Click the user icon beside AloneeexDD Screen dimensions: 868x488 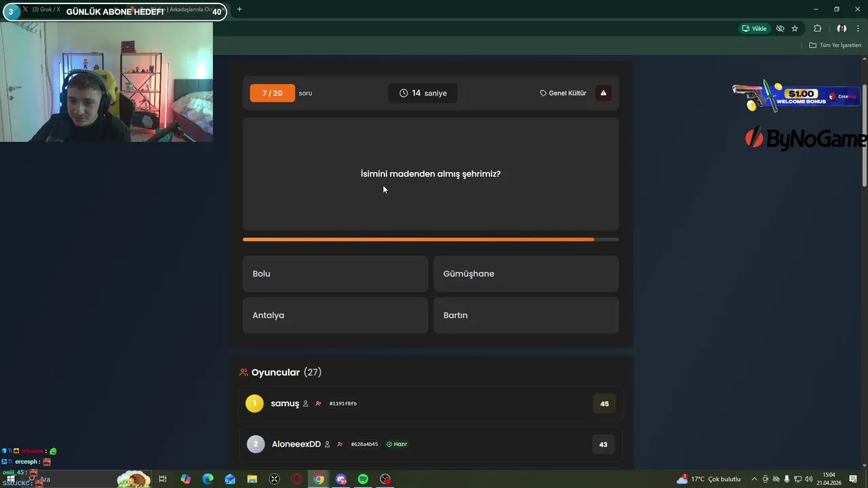[x=327, y=444]
